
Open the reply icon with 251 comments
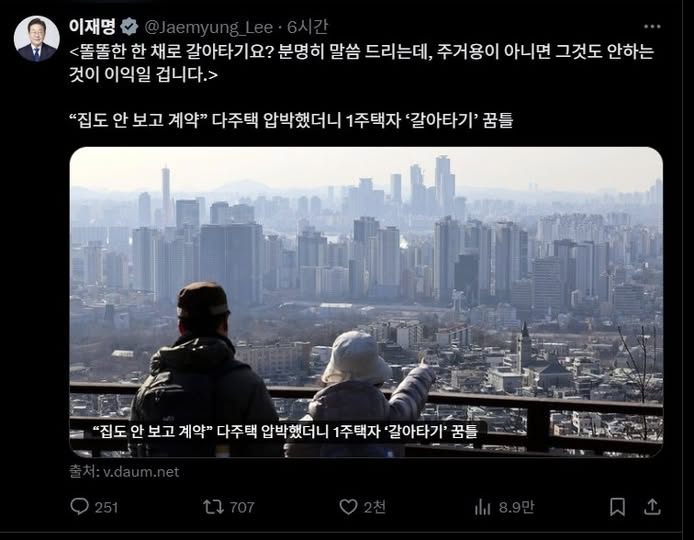80,506
